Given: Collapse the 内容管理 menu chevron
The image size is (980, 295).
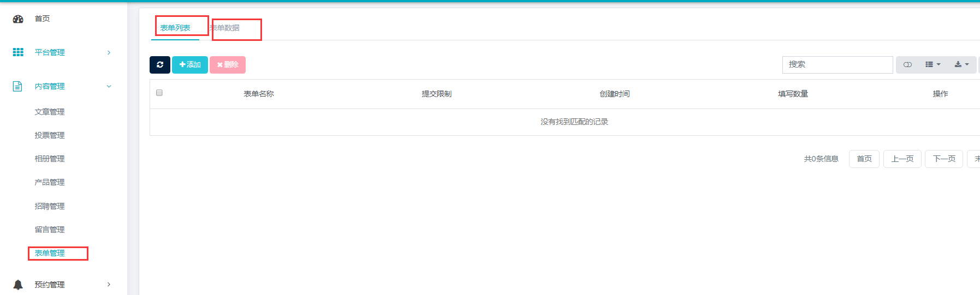Looking at the screenshot, I should (x=109, y=86).
